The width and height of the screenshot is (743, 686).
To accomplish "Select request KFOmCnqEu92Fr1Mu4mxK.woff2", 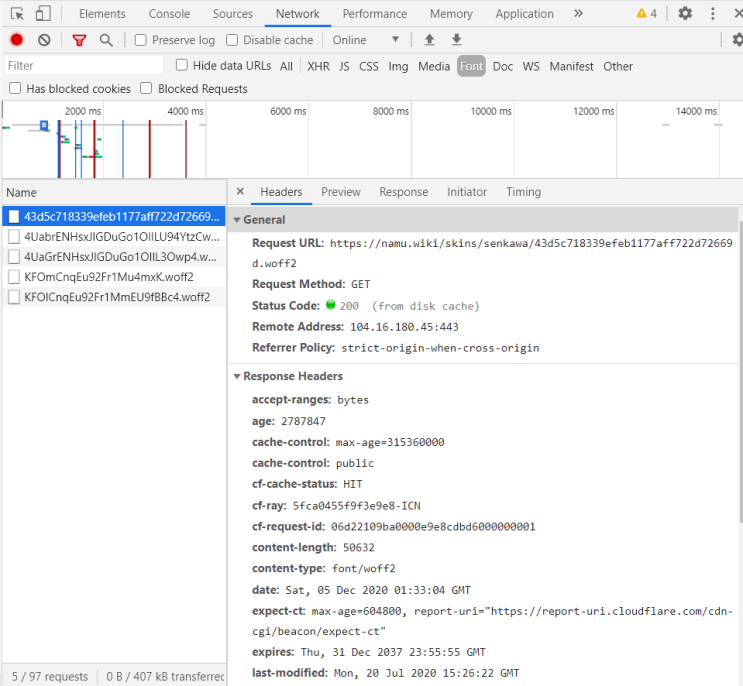I will (x=114, y=277).
